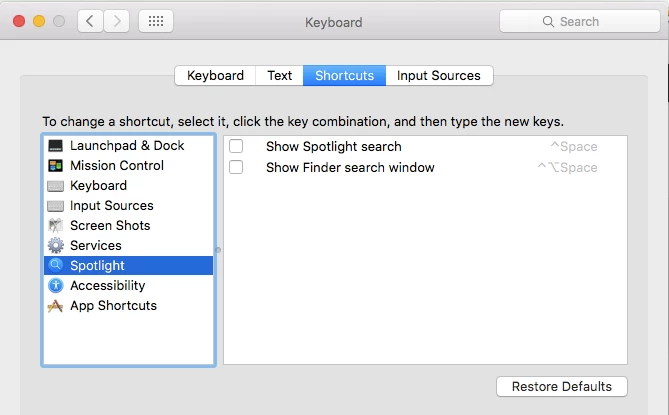Click the Accessibility icon in list
The image size is (669, 415).
tap(56, 286)
